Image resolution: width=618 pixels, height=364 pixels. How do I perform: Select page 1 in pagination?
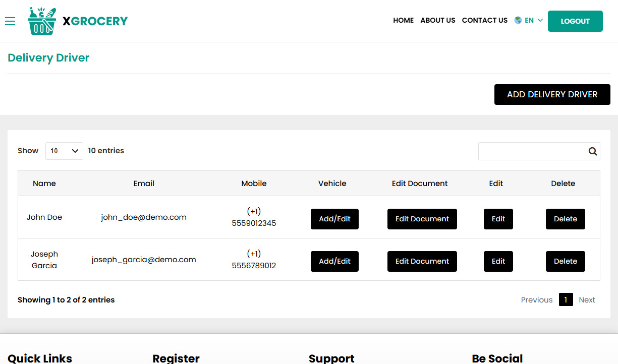(x=566, y=300)
